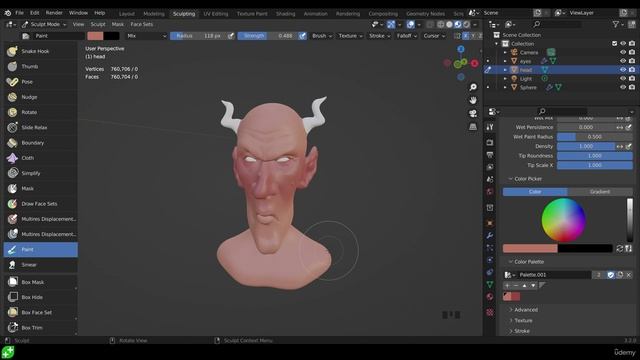This screenshot has width=640, height=360.
Task: Add a new color to palette
Action: (507, 286)
